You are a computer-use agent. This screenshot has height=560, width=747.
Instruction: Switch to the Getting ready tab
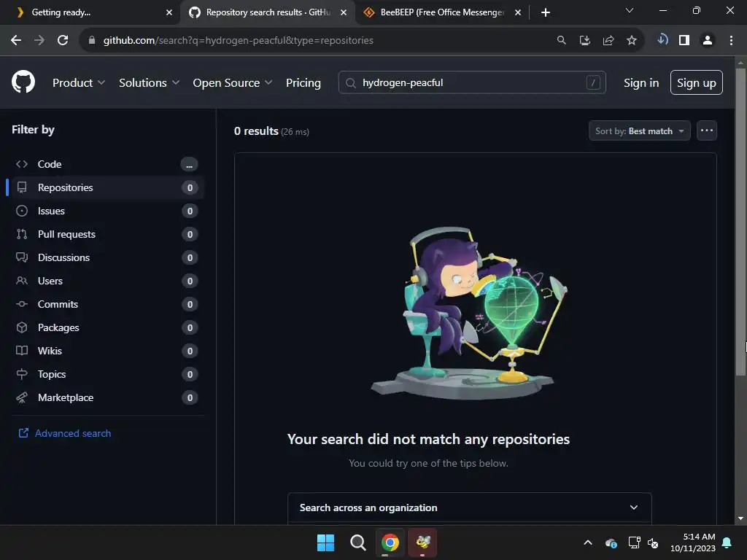(x=90, y=12)
